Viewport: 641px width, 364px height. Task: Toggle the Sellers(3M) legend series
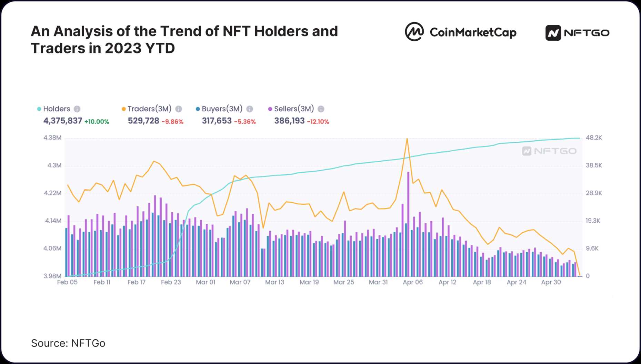pyautogui.click(x=294, y=109)
